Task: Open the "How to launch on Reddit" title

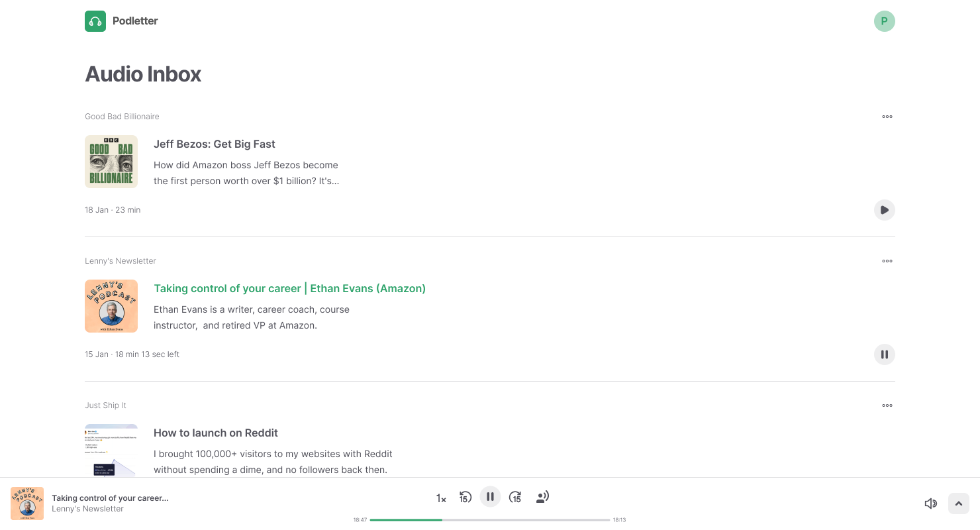Action: coord(216,433)
